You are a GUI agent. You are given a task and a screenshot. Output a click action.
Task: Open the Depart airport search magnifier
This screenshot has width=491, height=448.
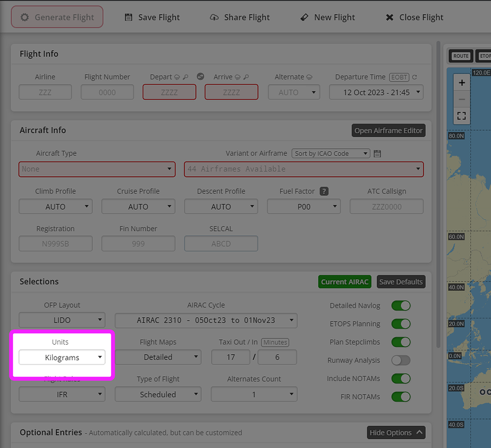186,76
